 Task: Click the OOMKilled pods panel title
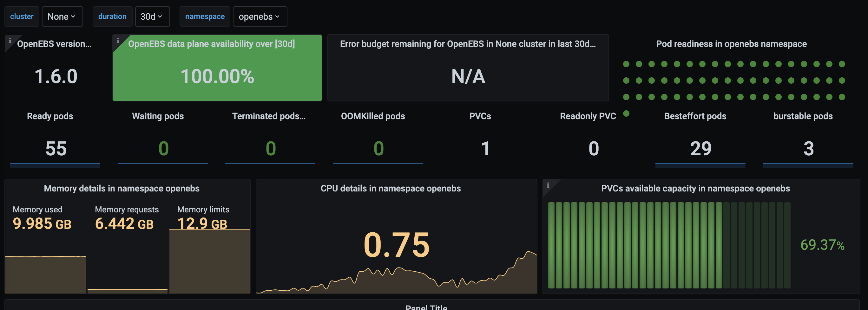tap(373, 116)
